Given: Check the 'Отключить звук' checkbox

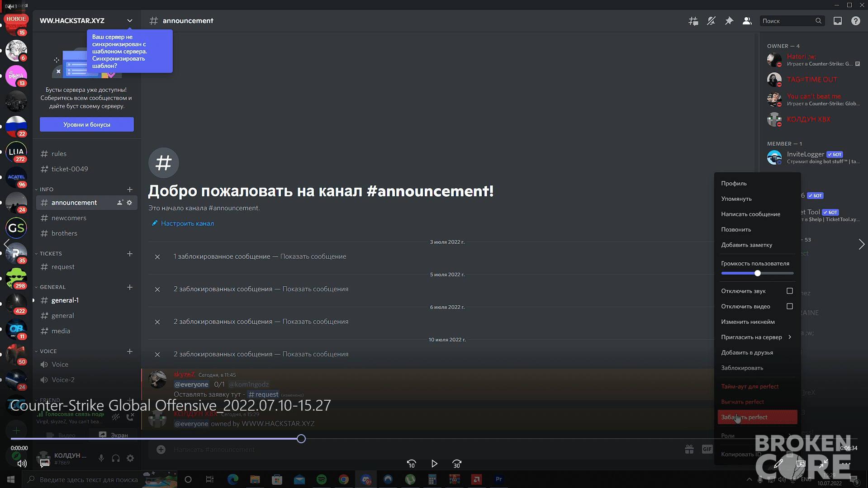Looking at the screenshot, I should (x=789, y=291).
